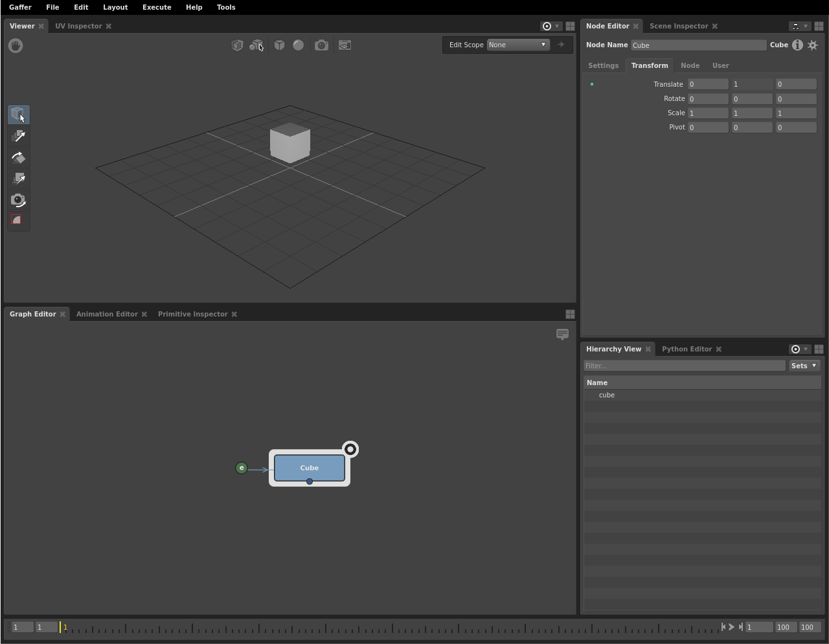Click the Pivot Z field
The height and width of the screenshot is (644, 829).
[x=796, y=127]
